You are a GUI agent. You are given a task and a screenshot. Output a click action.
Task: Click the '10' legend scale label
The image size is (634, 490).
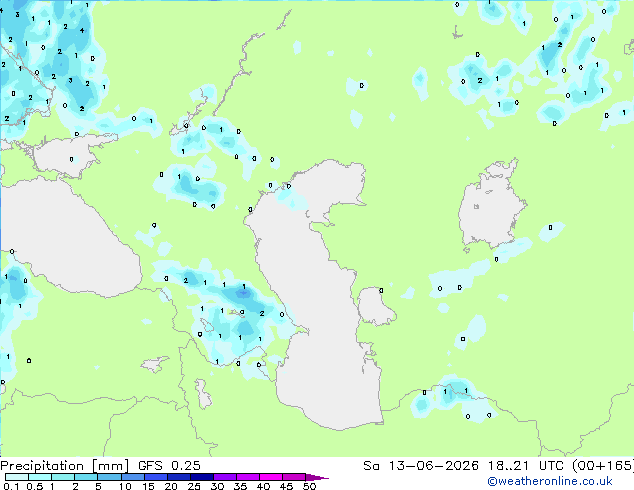(x=125, y=486)
